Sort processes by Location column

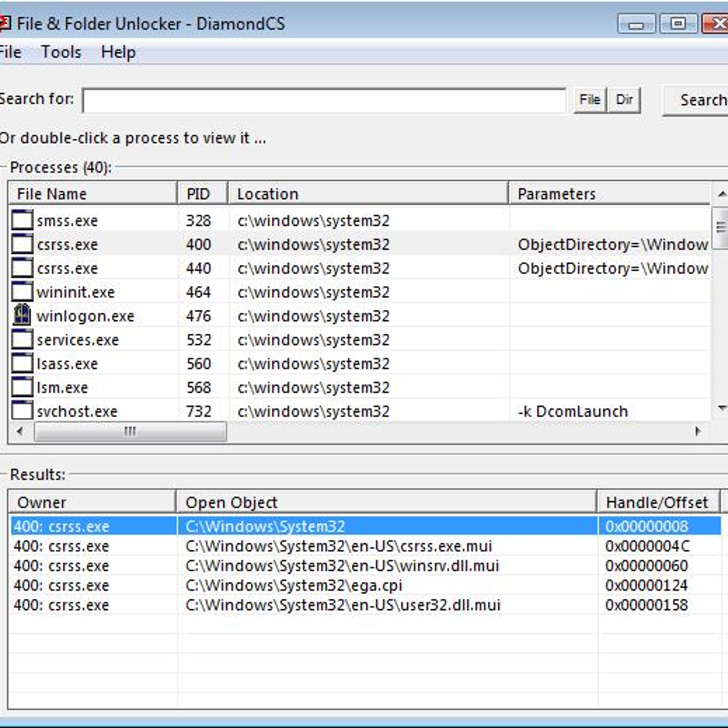pyautogui.click(x=368, y=194)
